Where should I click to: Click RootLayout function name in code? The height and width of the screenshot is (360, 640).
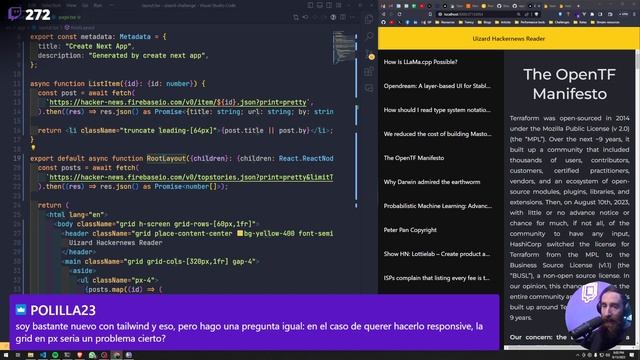coord(166,158)
